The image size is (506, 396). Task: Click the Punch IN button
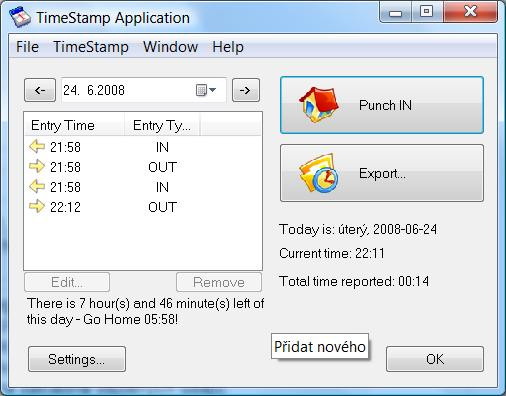[382, 105]
